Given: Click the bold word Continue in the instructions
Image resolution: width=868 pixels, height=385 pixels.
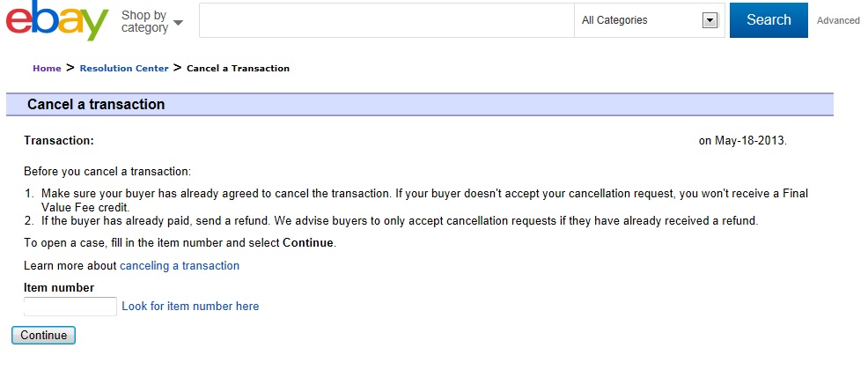Looking at the screenshot, I should coord(307,242).
